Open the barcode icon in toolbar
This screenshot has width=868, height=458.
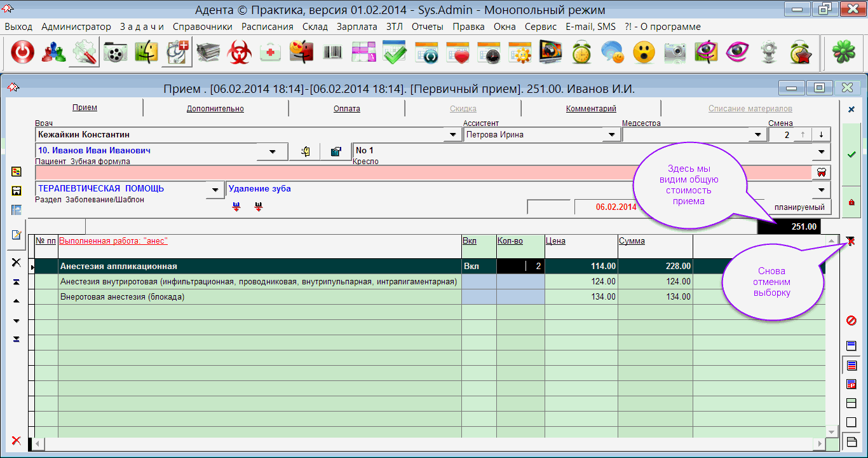pos(332,53)
